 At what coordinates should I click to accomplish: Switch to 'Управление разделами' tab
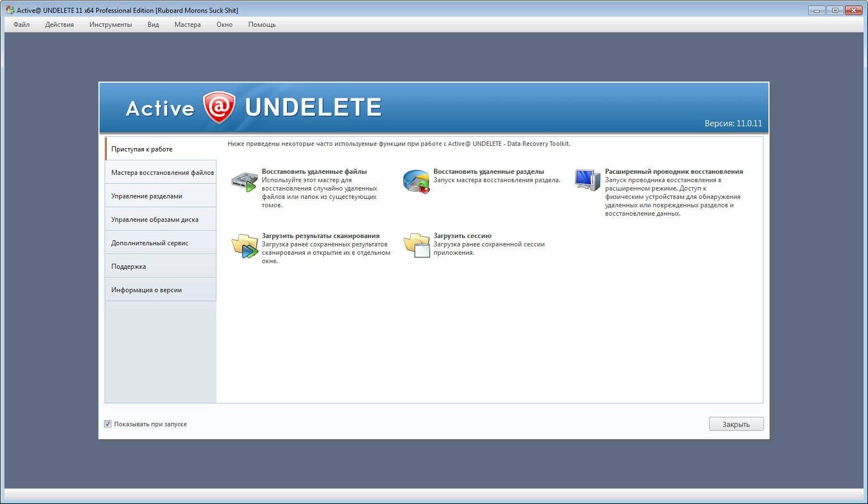point(161,196)
